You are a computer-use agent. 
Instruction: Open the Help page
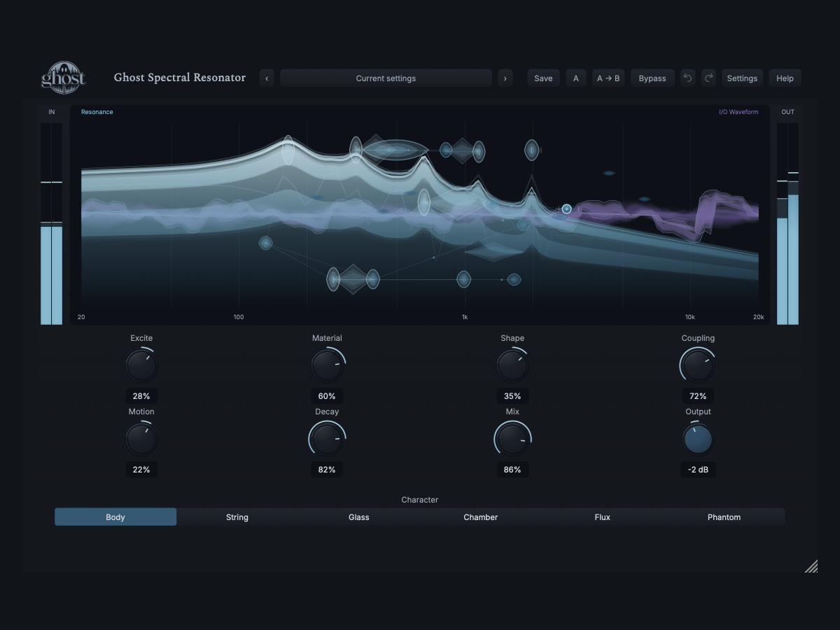pyautogui.click(x=785, y=78)
